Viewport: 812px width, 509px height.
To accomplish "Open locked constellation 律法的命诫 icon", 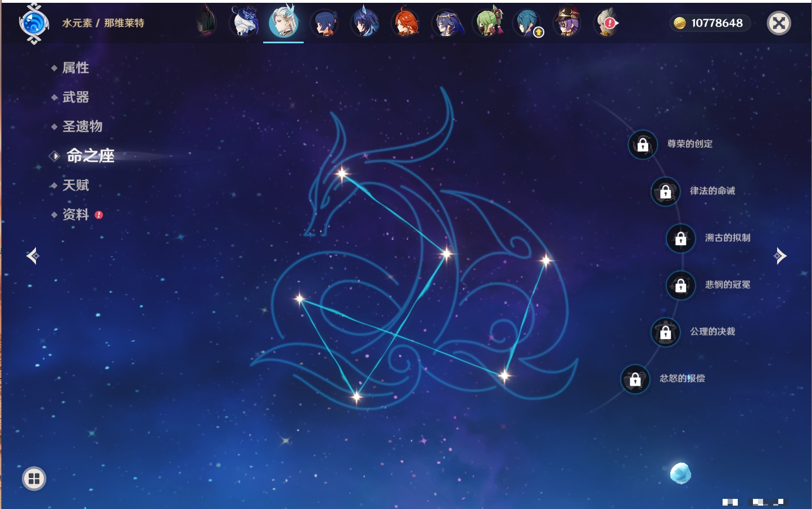I will click(666, 192).
